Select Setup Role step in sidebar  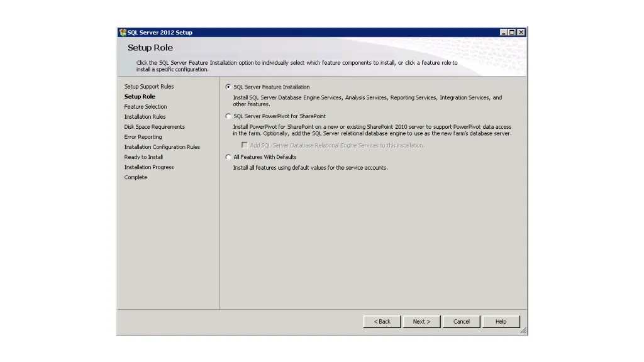[x=140, y=97]
